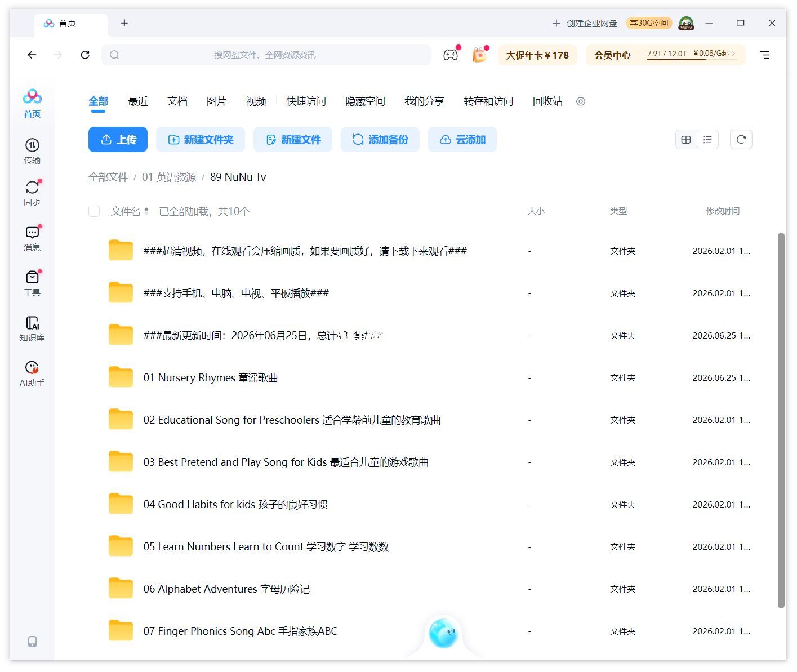Click the forward navigation arrow
Screen dimensions: 797x672
pyautogui.click(x=58, y=55)
